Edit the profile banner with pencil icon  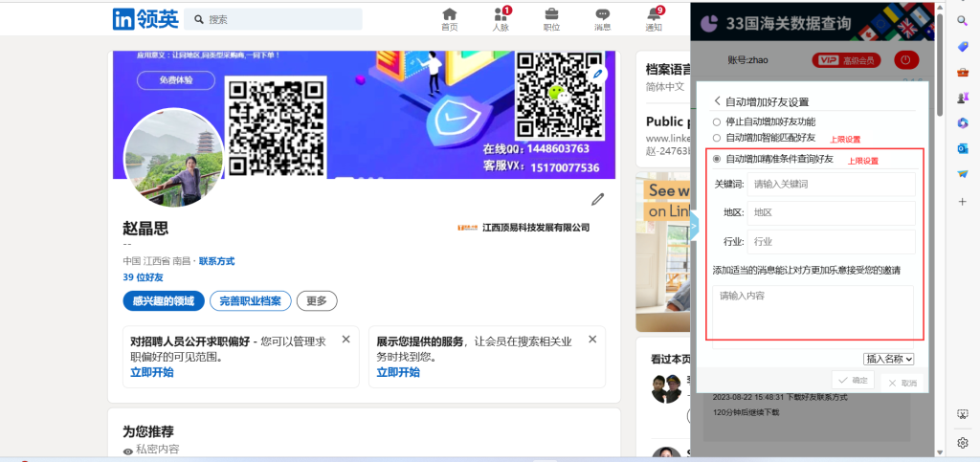[x=598, y=74]
